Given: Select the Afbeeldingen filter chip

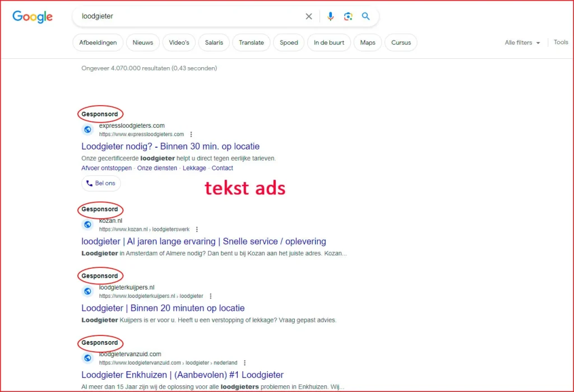Looking at the screenshot, I should (x=98, y=43).
